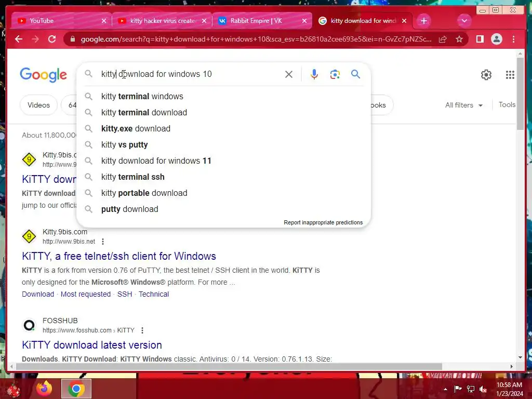The width and height of the screenshot is (532, 399).
Task: Choose suggestion kitty terminal ssh
Action: (x=223, y=177)
